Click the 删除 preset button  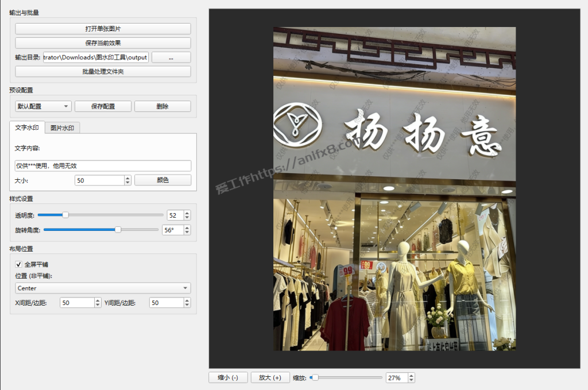tap(163, 106)
